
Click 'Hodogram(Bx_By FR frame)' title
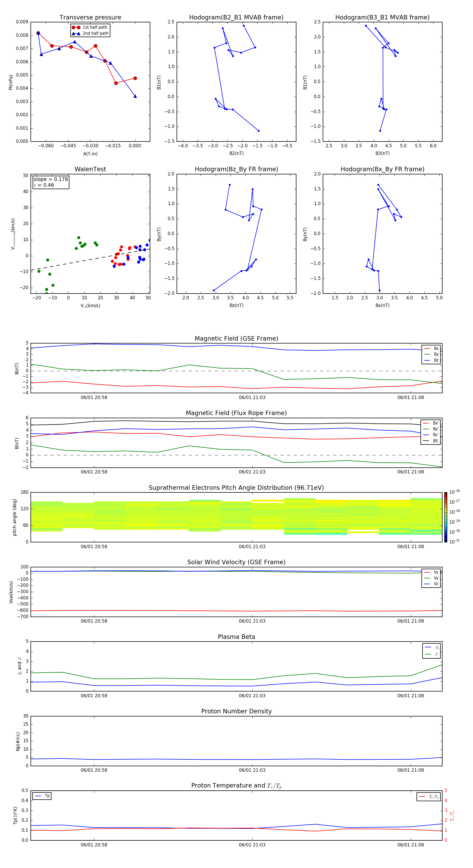pos(382,169)
